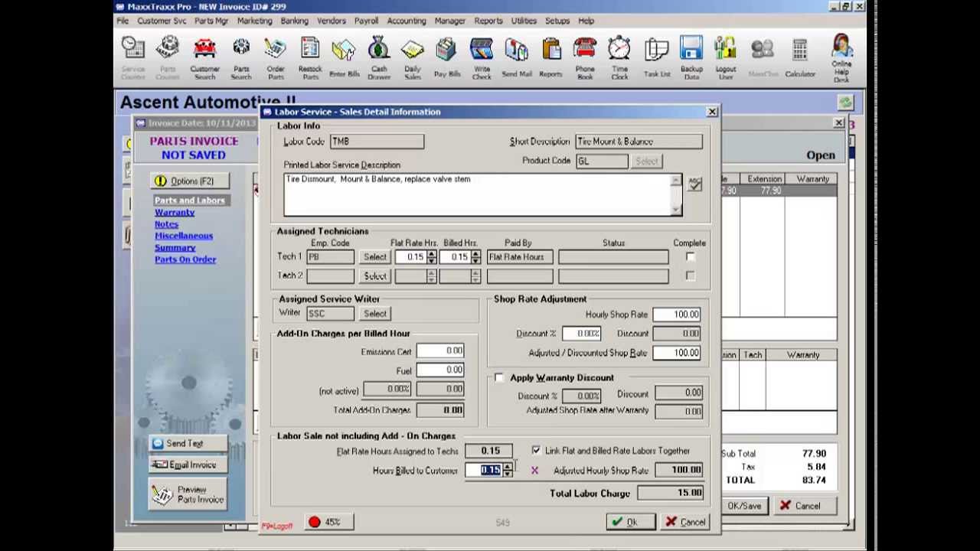Open the Banking menu
Viewport: 980px width, 551px height.
pos(294,21)
